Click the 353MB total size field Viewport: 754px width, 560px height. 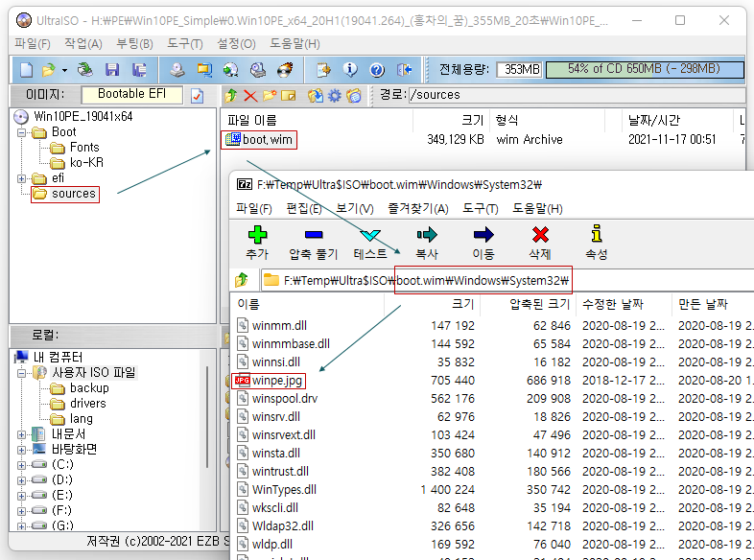pos(519,70)
